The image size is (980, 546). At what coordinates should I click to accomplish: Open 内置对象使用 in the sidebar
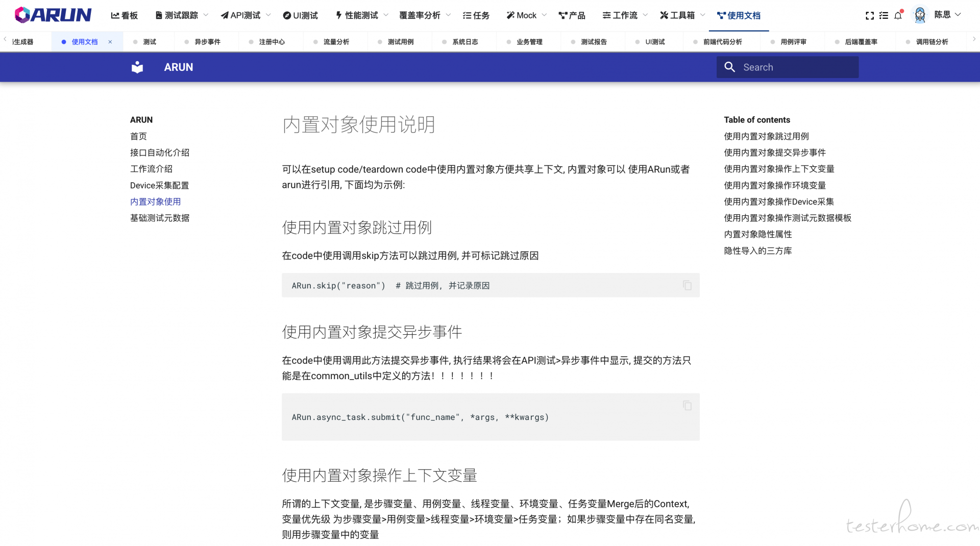(155, 202)
